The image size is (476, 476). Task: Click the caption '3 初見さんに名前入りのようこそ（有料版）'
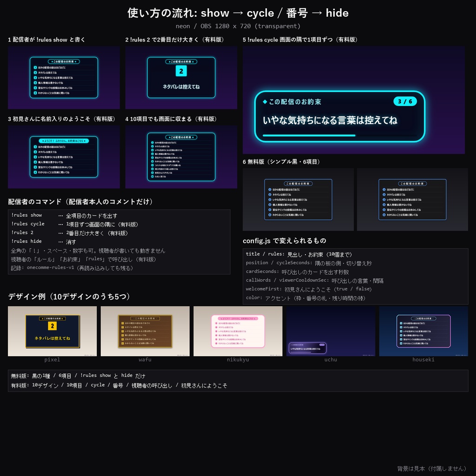point(63,119)
